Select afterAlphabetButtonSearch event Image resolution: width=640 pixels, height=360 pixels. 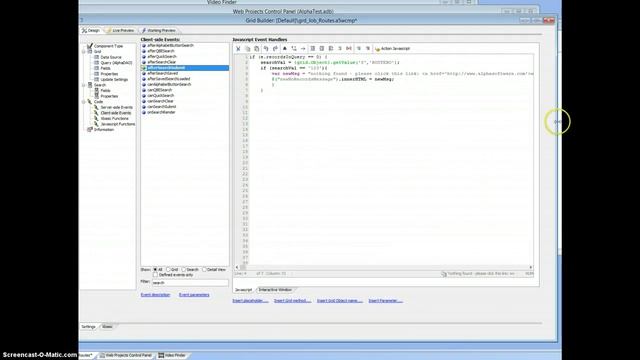click(x=170, y=45)
